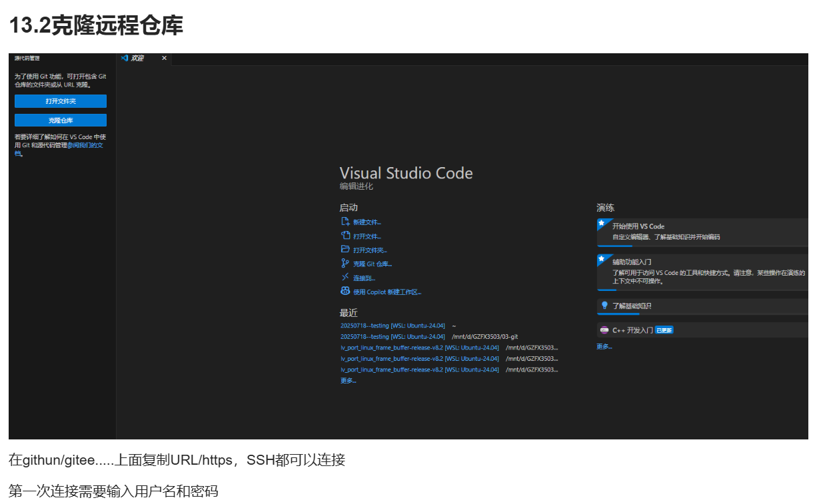Close the 欢迎 tab with its X

click(x=165, y=58)
